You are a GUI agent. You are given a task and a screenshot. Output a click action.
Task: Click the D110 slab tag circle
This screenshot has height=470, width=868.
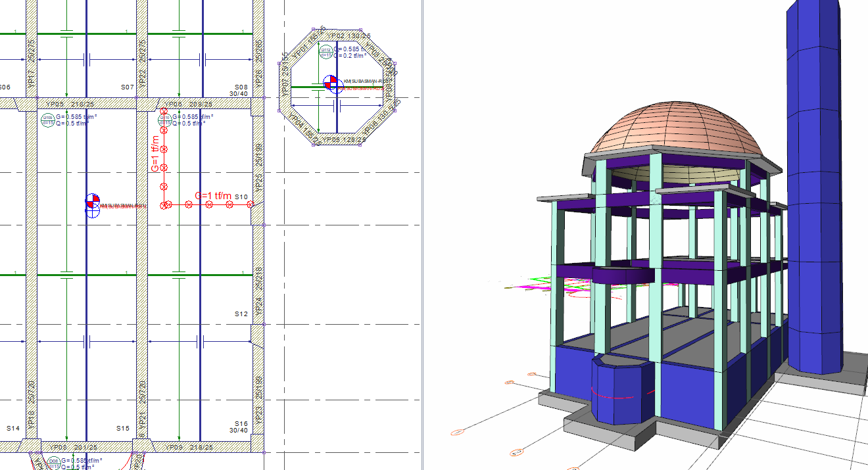point(164,120)
